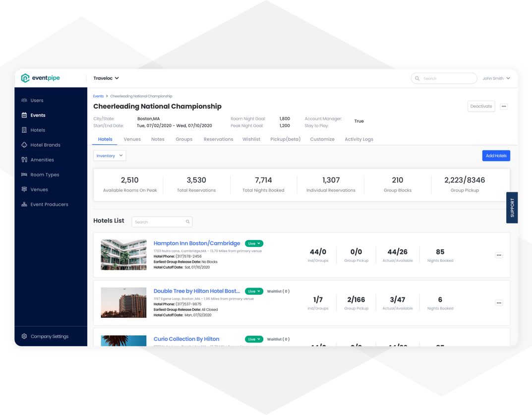Open the Wishlist tab

251,139
